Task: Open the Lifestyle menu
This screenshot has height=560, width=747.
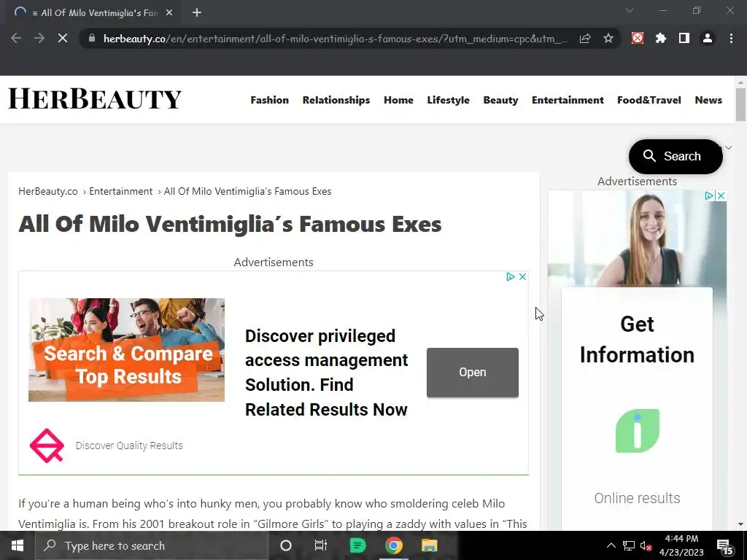Action: click(x=449, y=100)
